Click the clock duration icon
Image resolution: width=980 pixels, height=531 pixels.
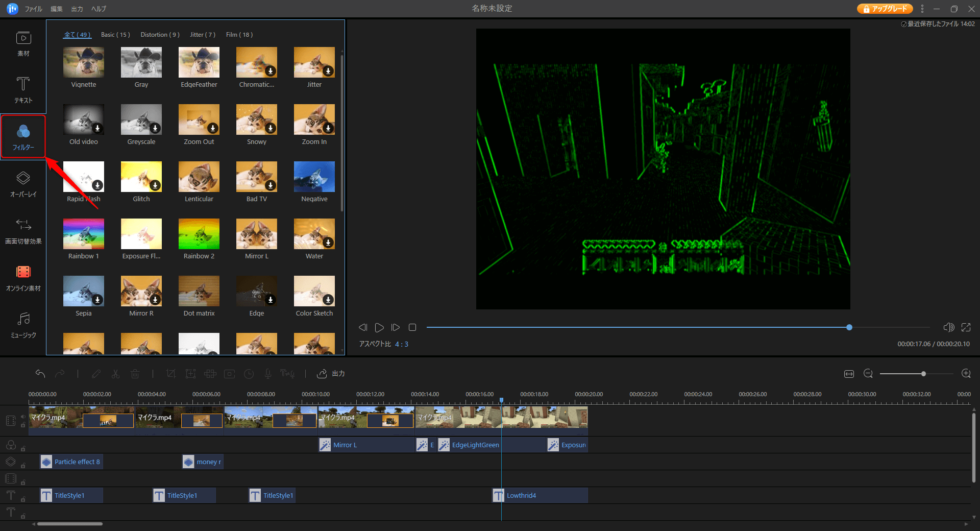[249, 374]
